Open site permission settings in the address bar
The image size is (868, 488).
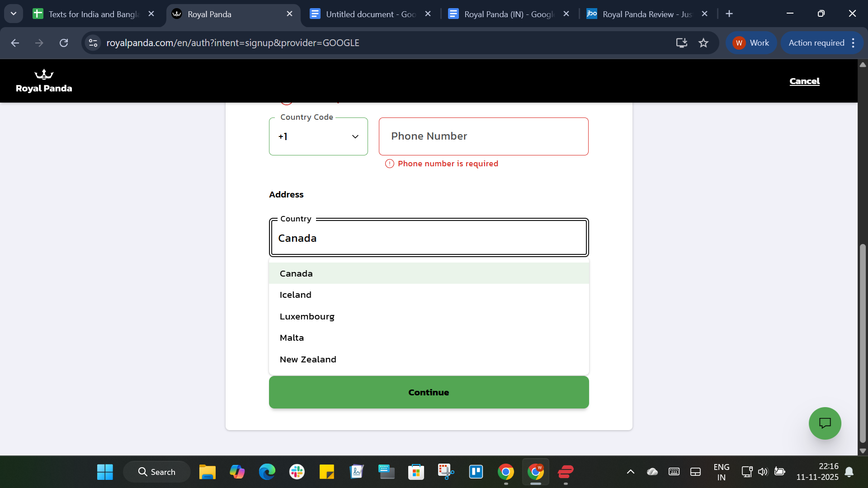point(93,43)
